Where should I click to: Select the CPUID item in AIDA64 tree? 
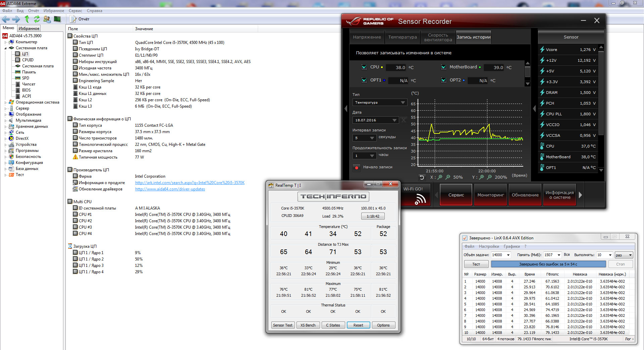click(28, 60)
